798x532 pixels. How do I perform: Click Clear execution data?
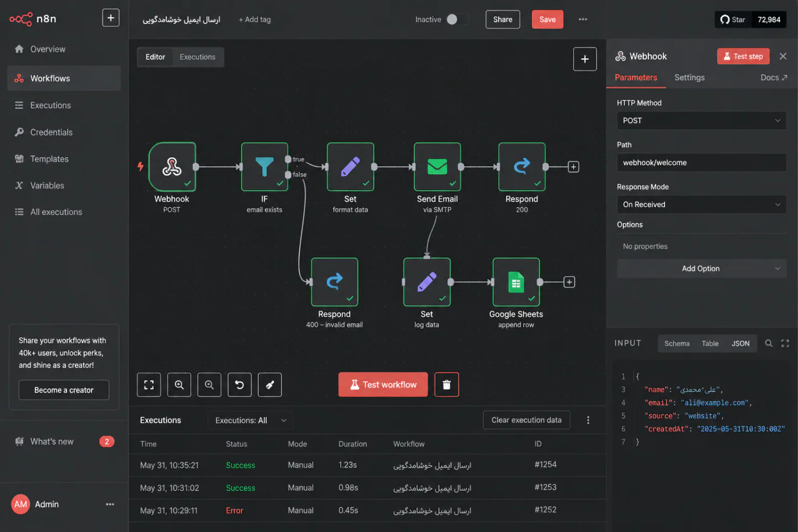coord(526,420)
